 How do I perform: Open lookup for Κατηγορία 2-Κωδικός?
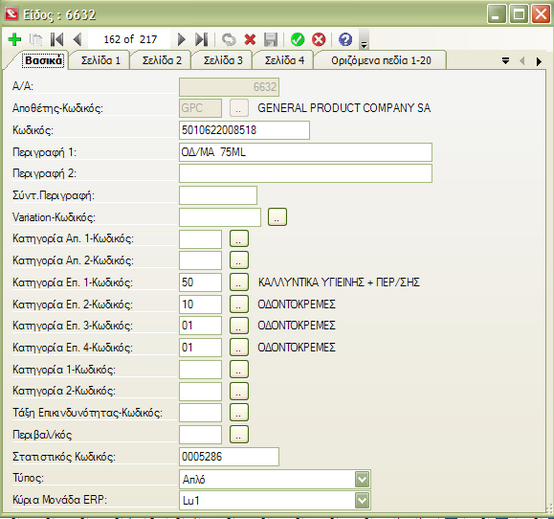pos(239,391)
